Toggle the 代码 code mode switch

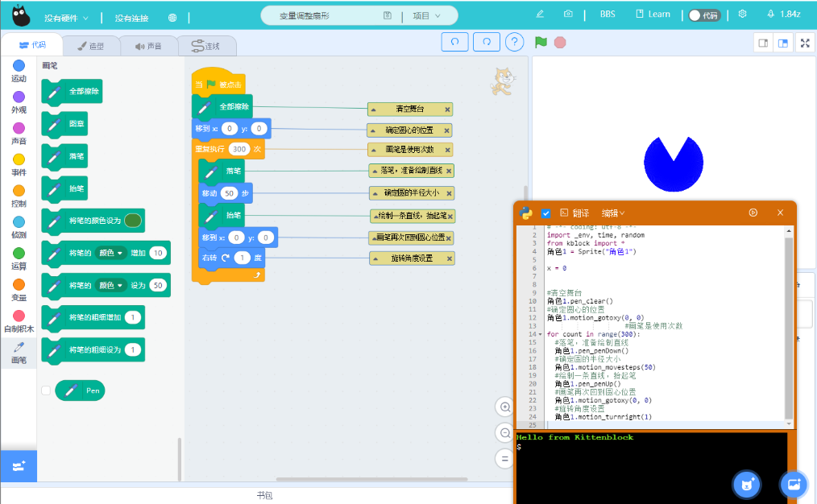click(x=703, y=14)
